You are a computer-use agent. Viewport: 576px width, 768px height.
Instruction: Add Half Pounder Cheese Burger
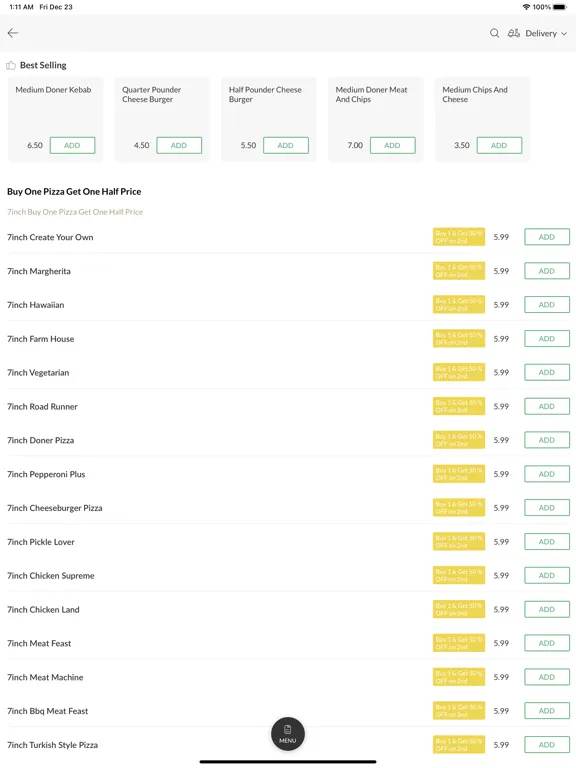tap(286, 145)
